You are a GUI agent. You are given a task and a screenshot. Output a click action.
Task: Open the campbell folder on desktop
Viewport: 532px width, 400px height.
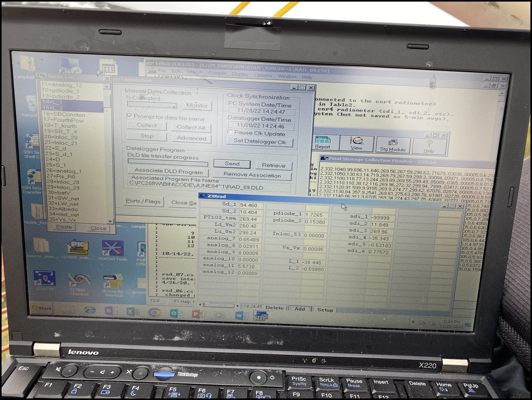pos(26,67)
